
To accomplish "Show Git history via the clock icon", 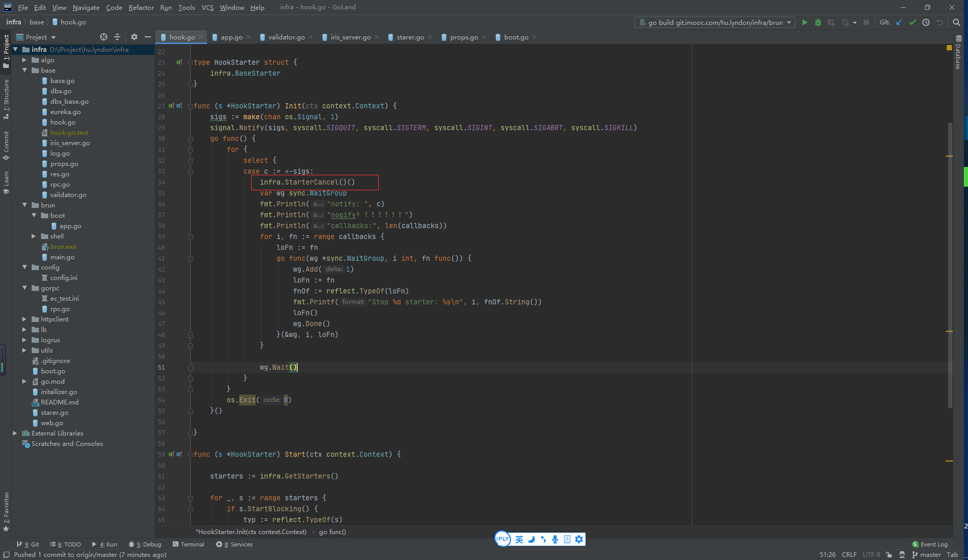I will click(x=926, y=22).
